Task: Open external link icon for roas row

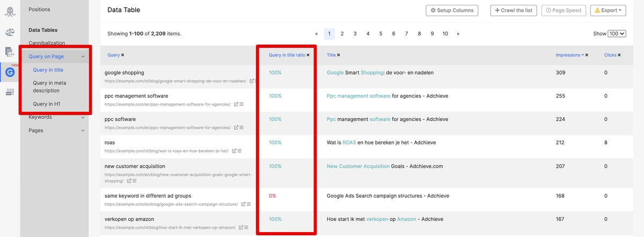Action: (x=235, y=151)
